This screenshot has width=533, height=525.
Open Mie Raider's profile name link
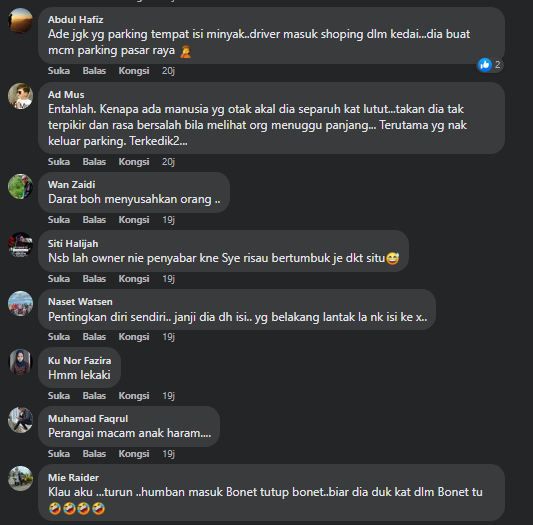coord(73,478)
